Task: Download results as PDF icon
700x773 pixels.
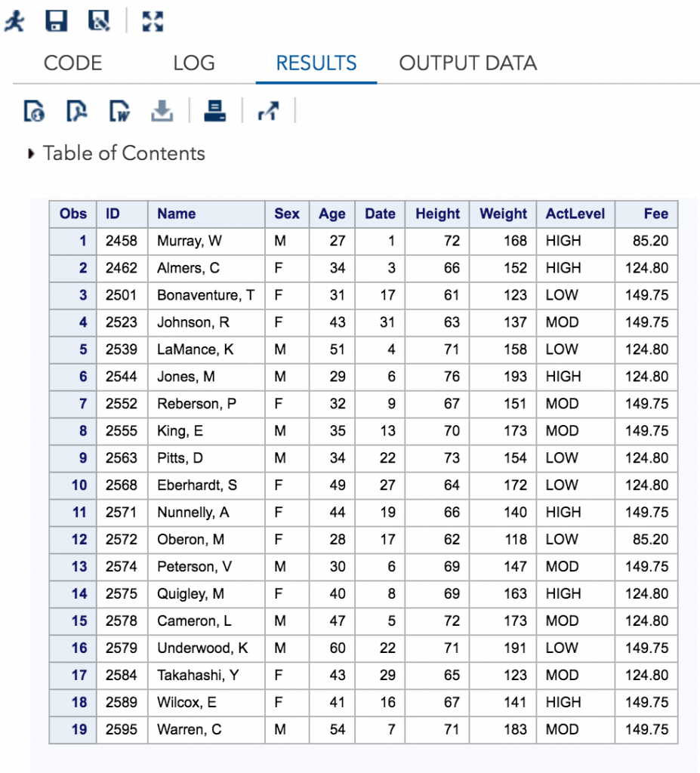Action: click(76, 110)
